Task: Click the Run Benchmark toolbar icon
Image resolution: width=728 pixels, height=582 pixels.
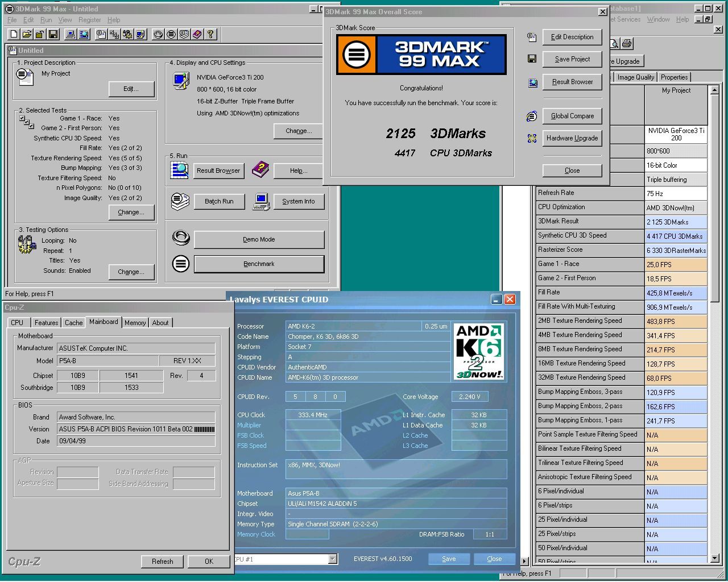Action: [x=171, y=34]
